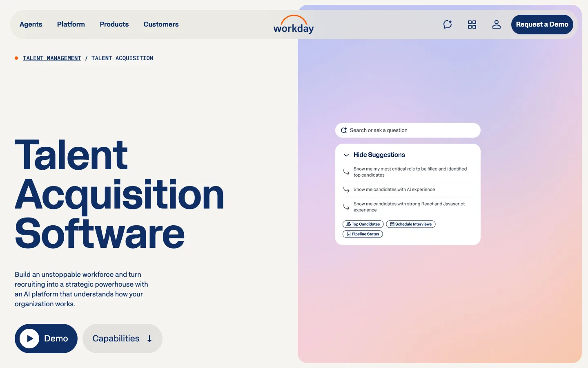This screenshot has height=368, width=588.
Task: Open the Products menu
Action: pyautogui.click(x=114, y=25)
